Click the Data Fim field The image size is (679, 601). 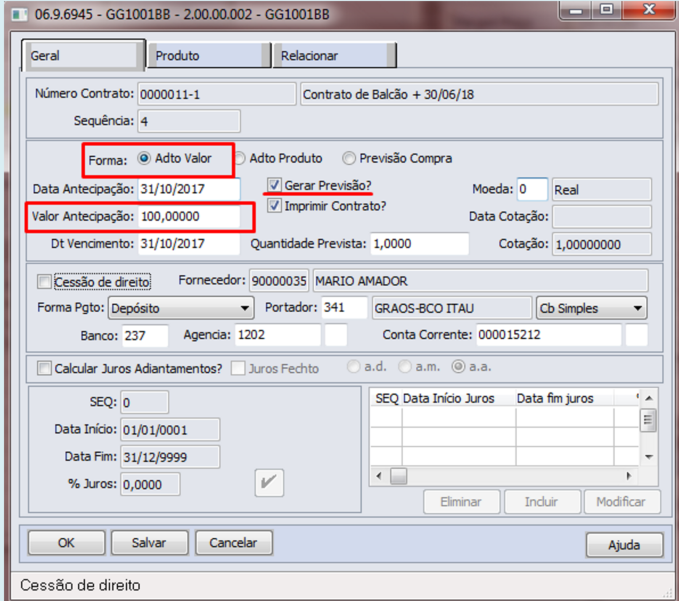pos(170,457)
